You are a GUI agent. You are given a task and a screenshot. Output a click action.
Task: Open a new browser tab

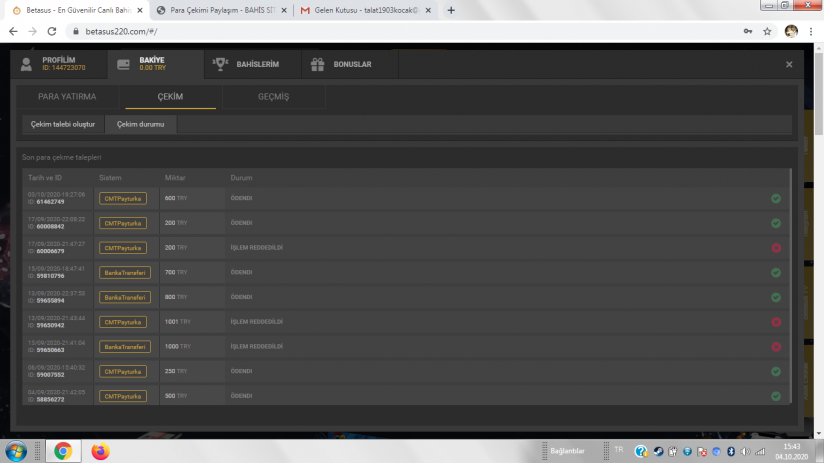(451, 10)
